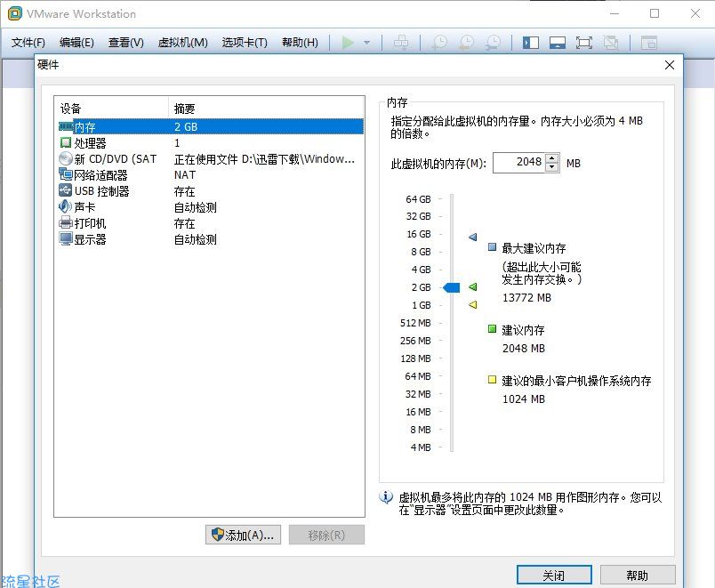Click the 512 MB slider scale label
Screen dimensions: 715x588
[x=415, y=323]
